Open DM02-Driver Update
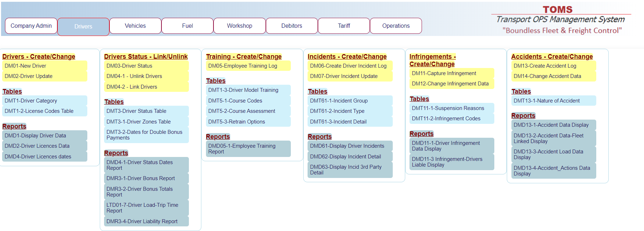This screenshot has width=644, height=231. [29, 76]
